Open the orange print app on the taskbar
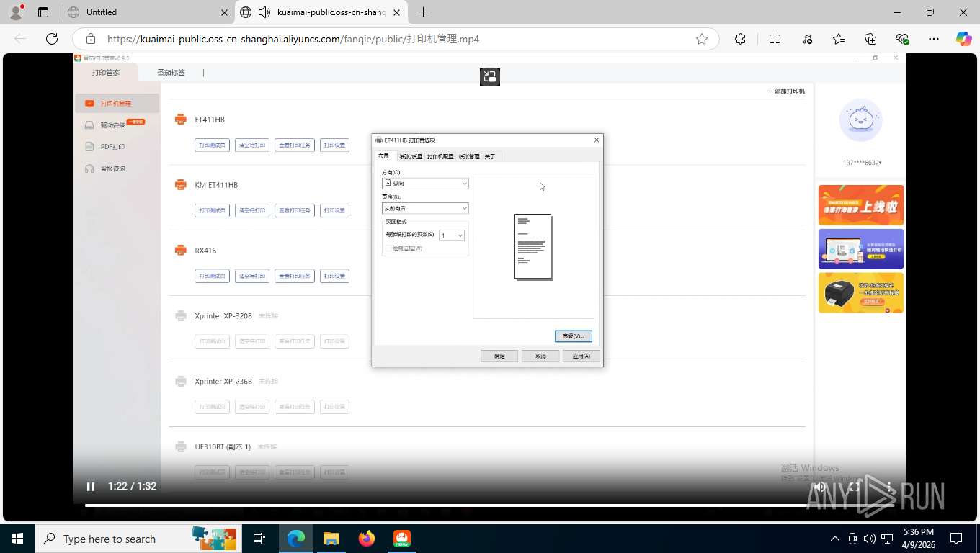The height and width of the screenshot is (553, 980). point(401,539)
